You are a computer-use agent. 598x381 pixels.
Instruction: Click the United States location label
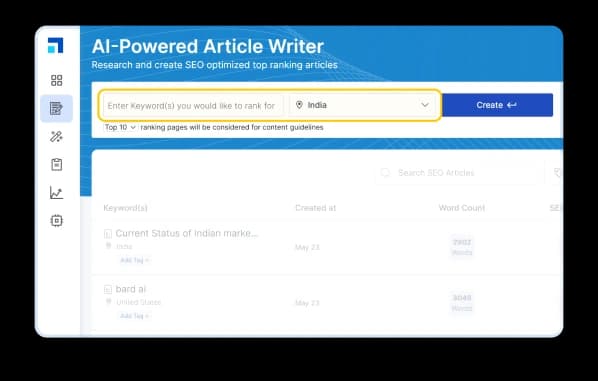[x=139, y=302]
